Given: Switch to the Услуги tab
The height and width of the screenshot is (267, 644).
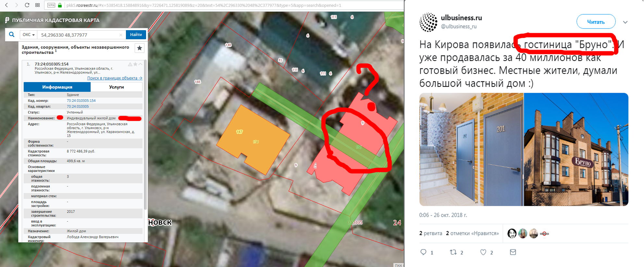Looking at the screenshot, I should tap(117, 87).
